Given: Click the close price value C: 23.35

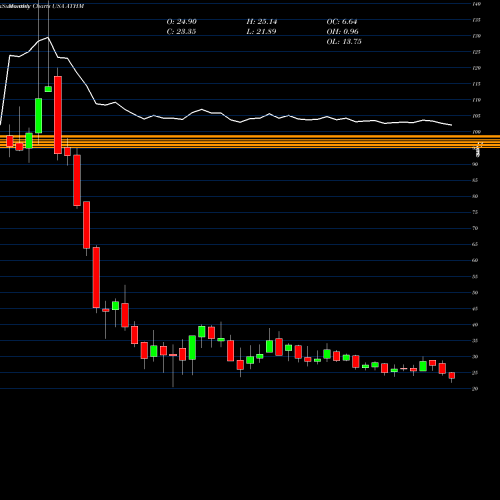Looking at the screenshot, I should point(181,32).
